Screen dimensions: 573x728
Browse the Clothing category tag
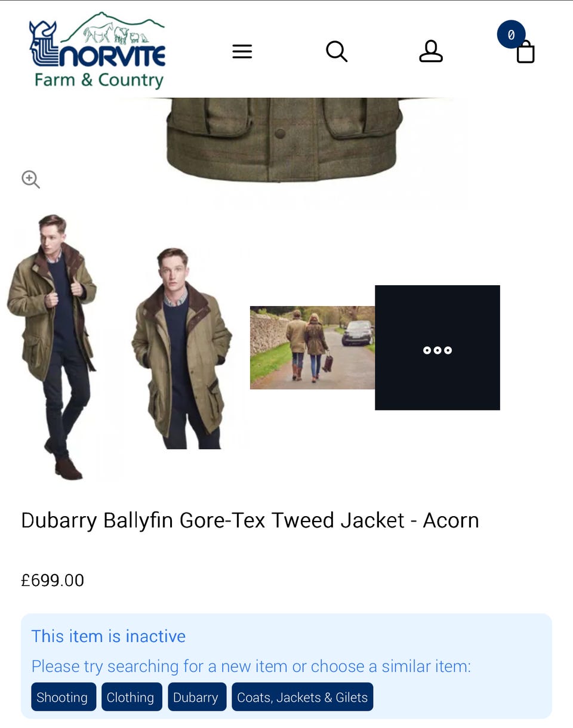click(131, 697)
